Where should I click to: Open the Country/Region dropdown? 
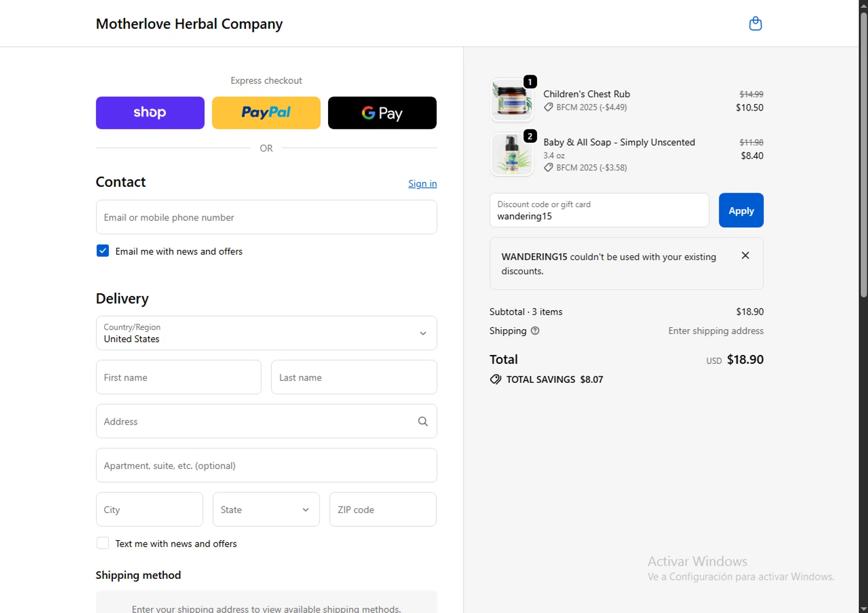266,333
